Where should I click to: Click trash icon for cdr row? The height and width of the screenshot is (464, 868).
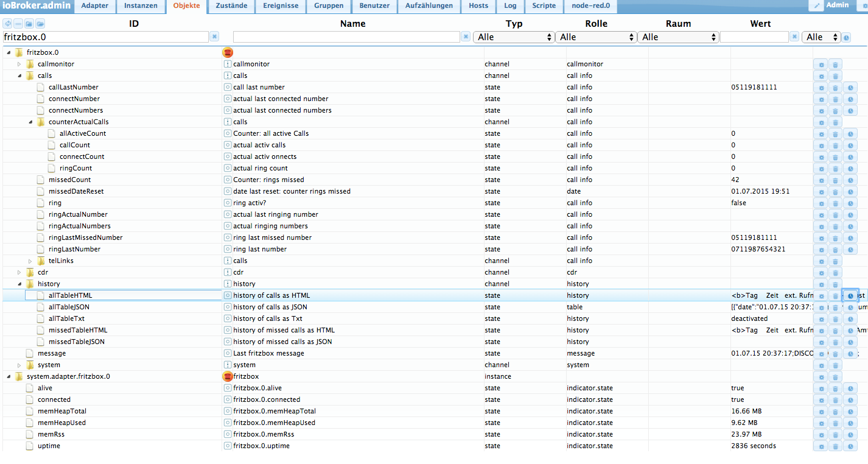pos(836,272)
